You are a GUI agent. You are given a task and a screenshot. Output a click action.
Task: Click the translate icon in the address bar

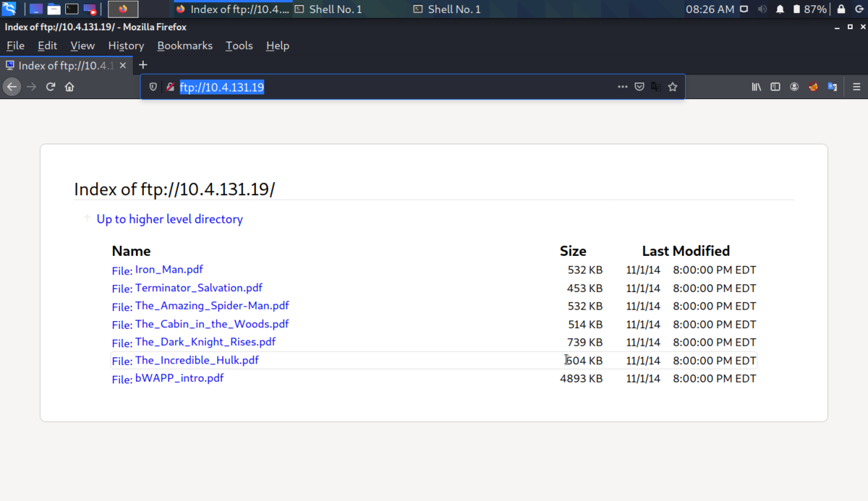pos(656,87)
